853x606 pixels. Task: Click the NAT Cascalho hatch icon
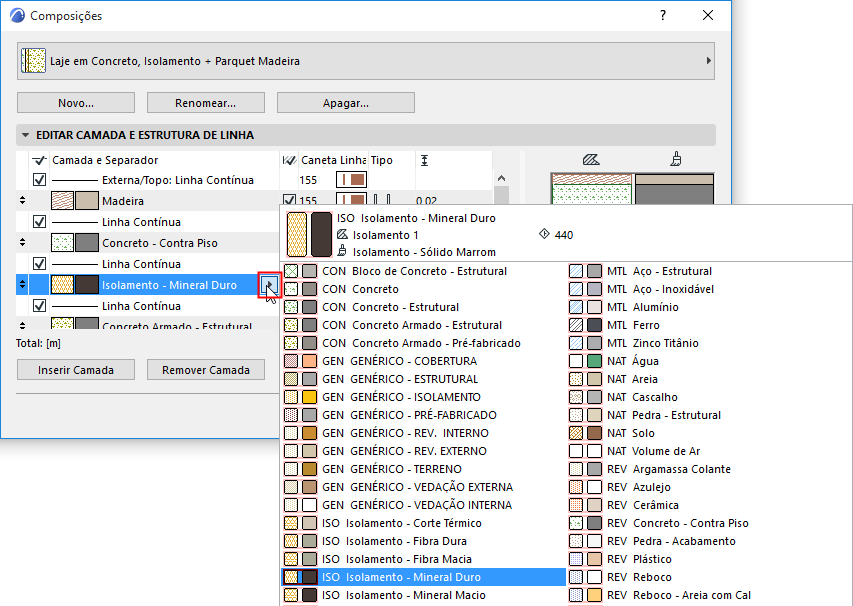coord(576,397)
